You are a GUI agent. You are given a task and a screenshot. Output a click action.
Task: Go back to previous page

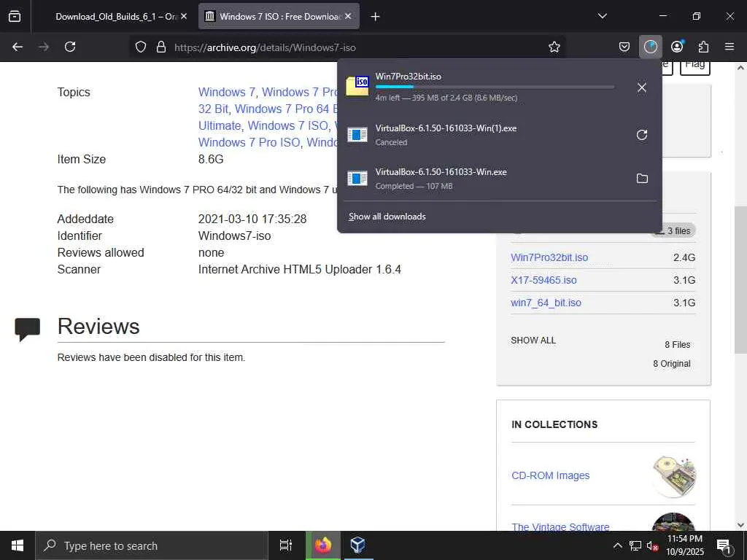tap(18, 47)
